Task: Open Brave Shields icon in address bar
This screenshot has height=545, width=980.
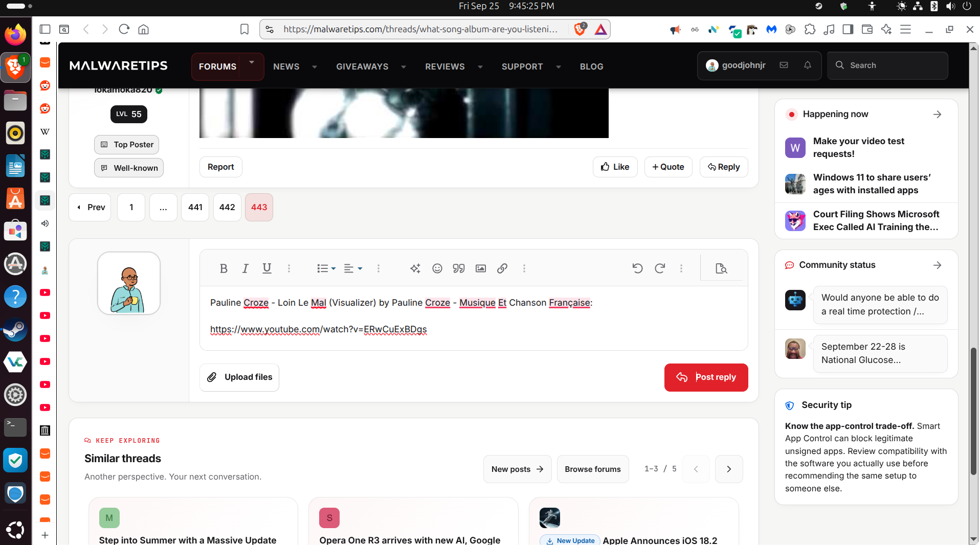Action: tap(580, 29)
